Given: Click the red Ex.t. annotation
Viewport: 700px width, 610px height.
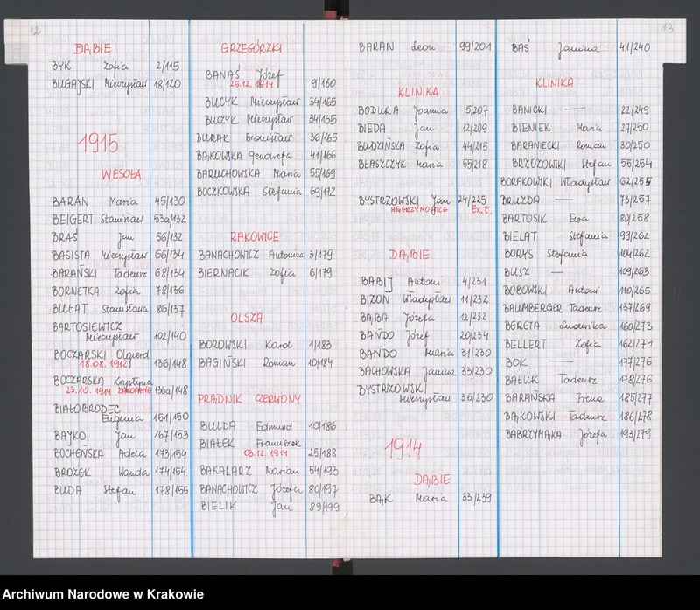Looking at the screenshot, I should [x=481, y=209].
